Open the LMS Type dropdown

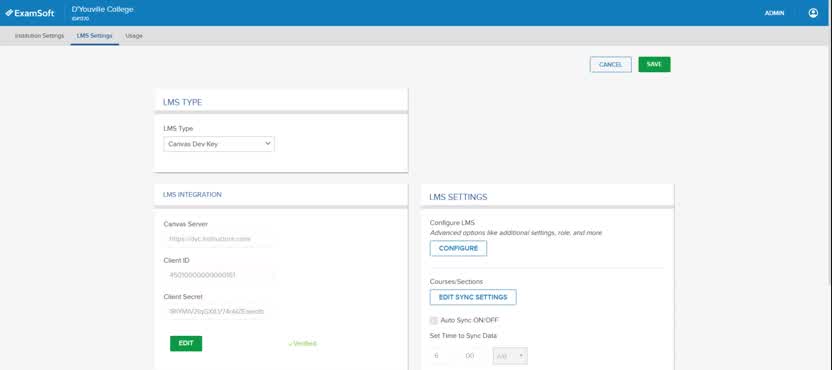pyautogui.click(x=219, y=144)
